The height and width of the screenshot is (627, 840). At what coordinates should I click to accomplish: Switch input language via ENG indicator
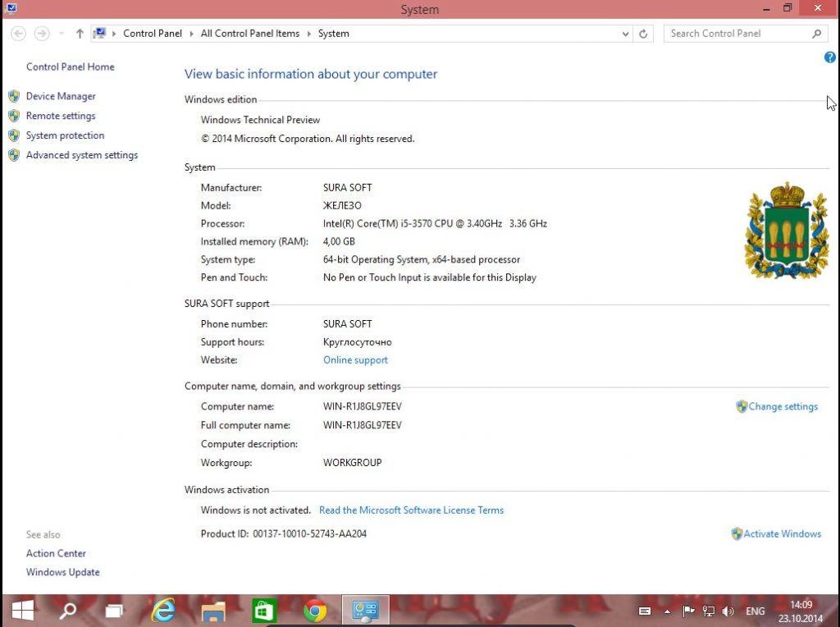(756, 611)
